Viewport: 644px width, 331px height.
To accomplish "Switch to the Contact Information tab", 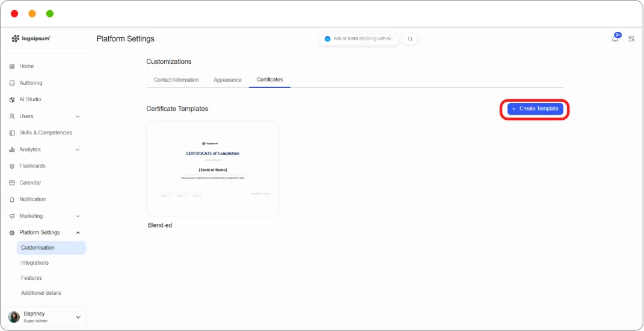I will point(176,80).
